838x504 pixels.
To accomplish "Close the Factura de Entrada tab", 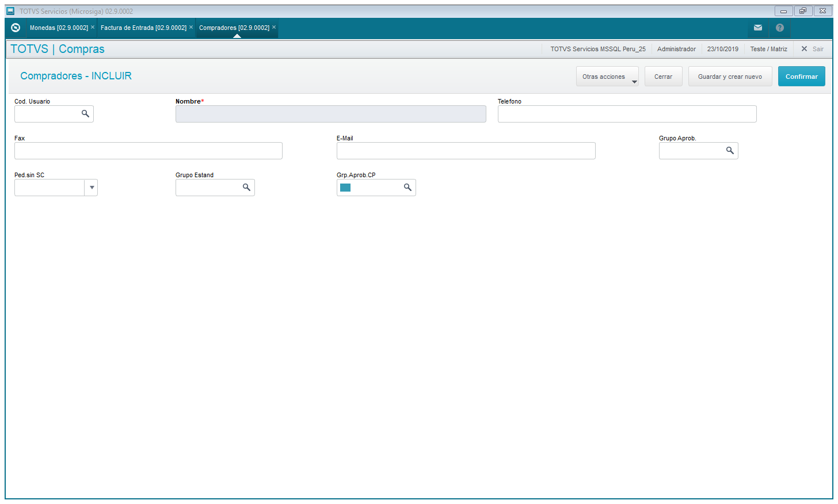I will point(191,27).
